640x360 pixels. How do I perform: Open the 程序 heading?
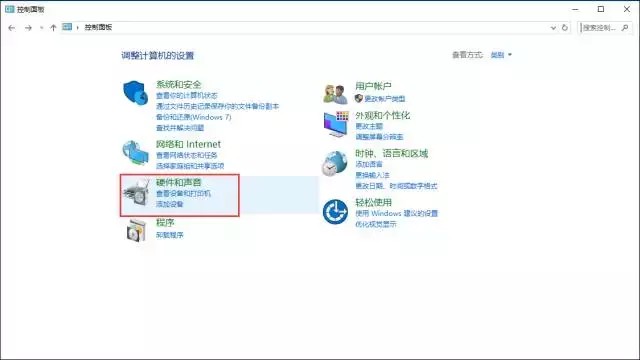(x=165, y=222)
